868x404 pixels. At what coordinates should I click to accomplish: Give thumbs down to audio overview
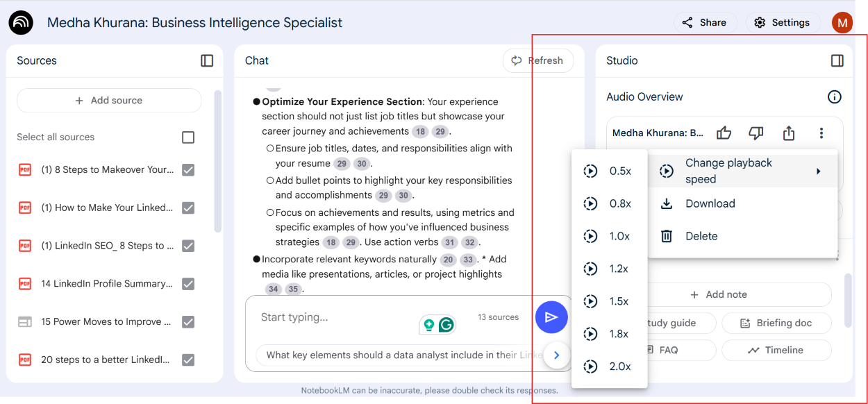tap(756, 133)
